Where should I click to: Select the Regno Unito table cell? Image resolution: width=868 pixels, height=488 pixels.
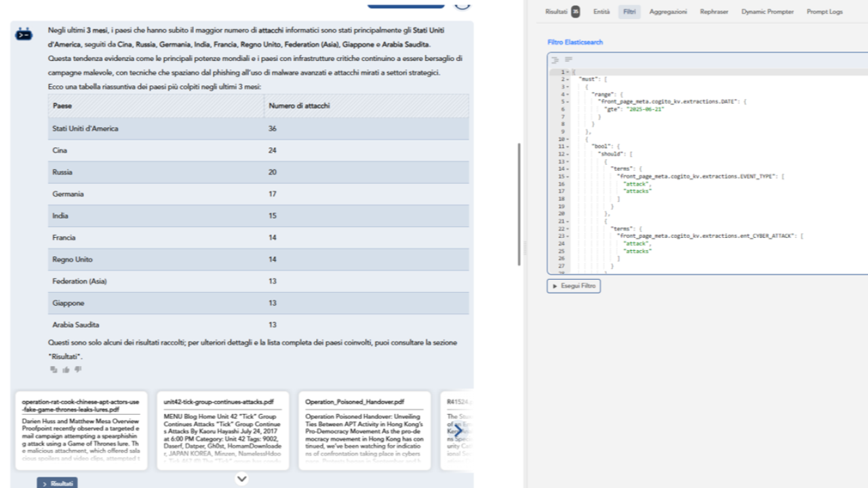tap(156, 260)
